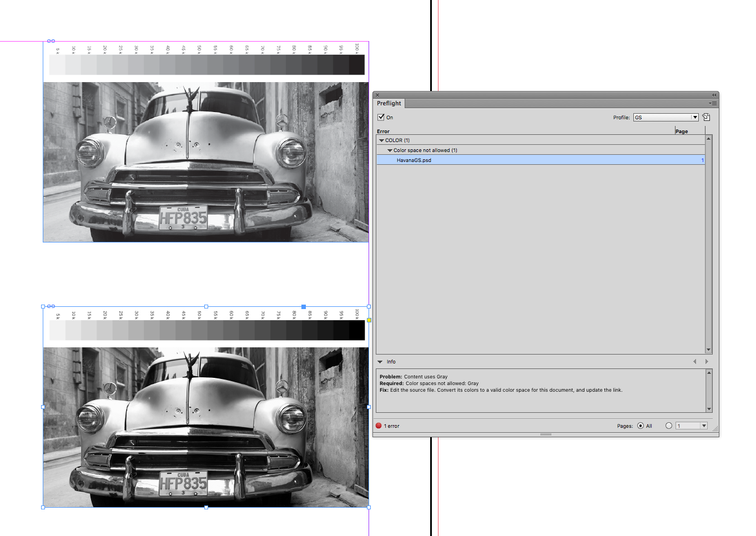Go to page 1 link for HavanaGS.psd

(x=702, y=160)
